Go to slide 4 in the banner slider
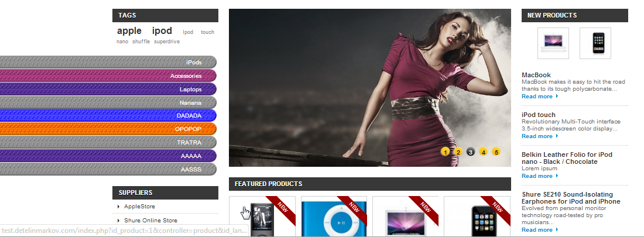The width and height of the screenshot is (644, 237). [484, 152]
